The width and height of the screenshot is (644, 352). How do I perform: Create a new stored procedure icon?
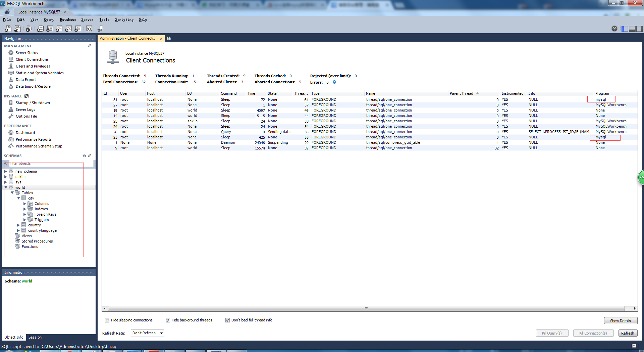[x=68, y=29]
